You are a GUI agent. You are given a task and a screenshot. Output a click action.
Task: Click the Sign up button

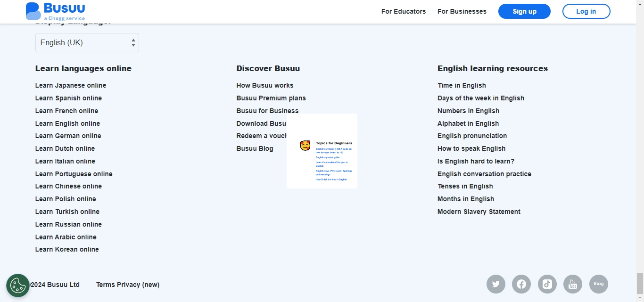click(x=524, y=11)
